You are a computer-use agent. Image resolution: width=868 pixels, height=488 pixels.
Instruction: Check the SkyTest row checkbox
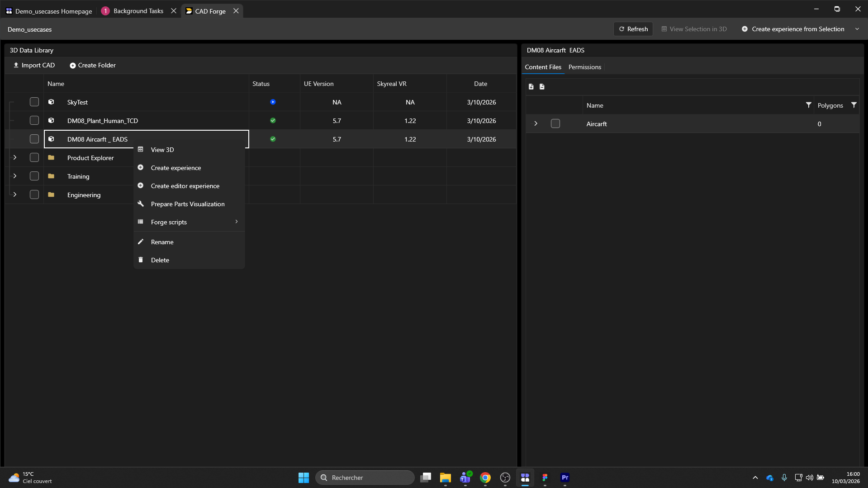click(x=34, y=102)
